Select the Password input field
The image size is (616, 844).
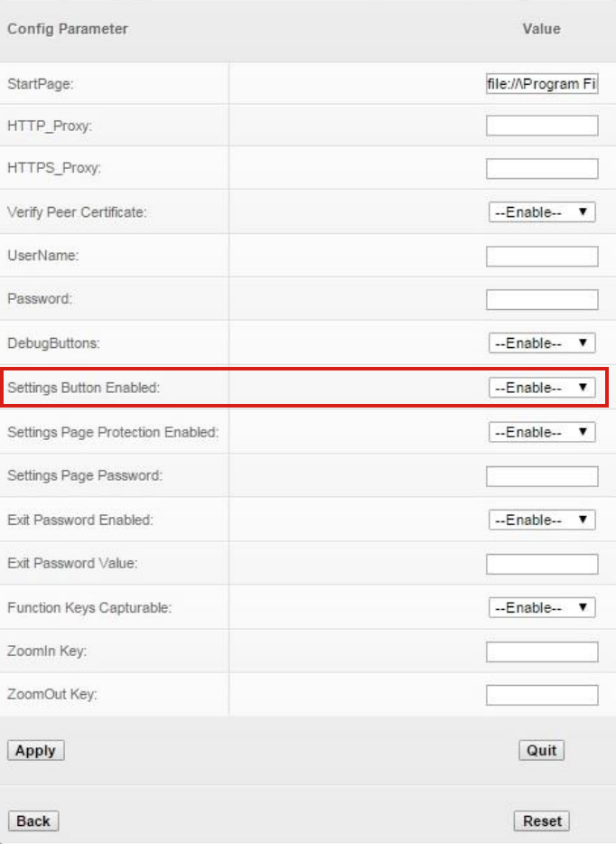[x=542, y=300]
